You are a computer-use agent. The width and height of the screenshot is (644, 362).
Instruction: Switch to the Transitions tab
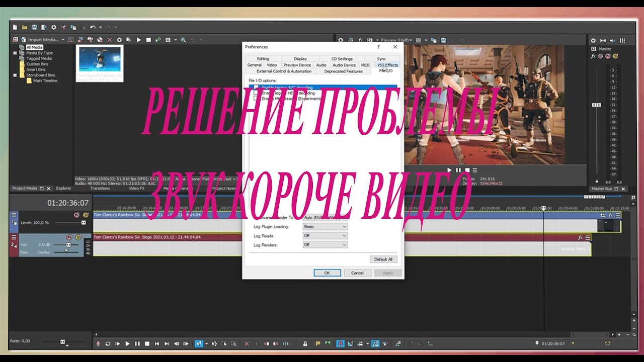click(x=100, y=188)
